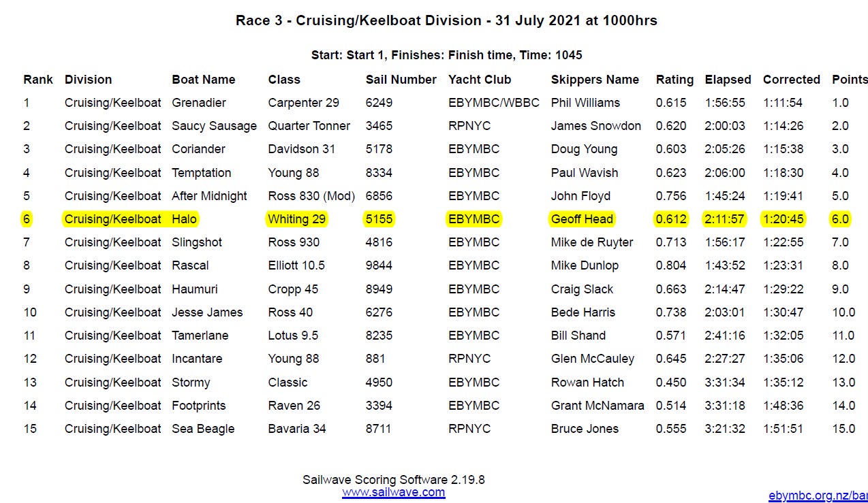Viewport: 868px width, 503px height.
Task: Click the ebymbc.org.nz link
Action: click(x=818, y=496)
